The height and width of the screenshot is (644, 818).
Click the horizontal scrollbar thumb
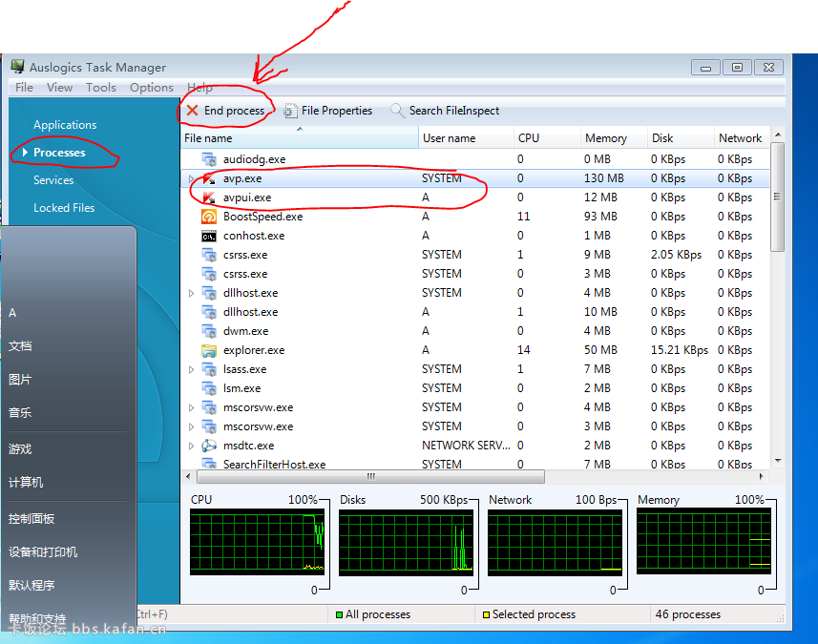point(371,476)
